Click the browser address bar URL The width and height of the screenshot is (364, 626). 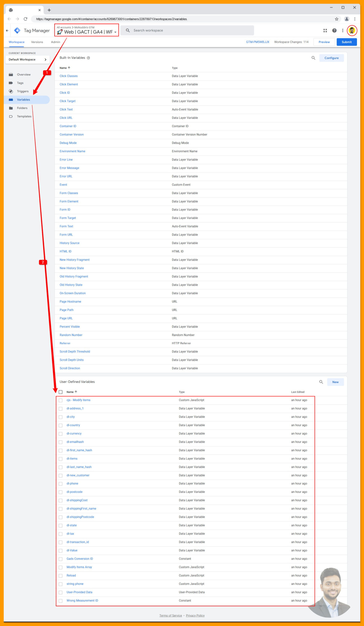(111, 19)
